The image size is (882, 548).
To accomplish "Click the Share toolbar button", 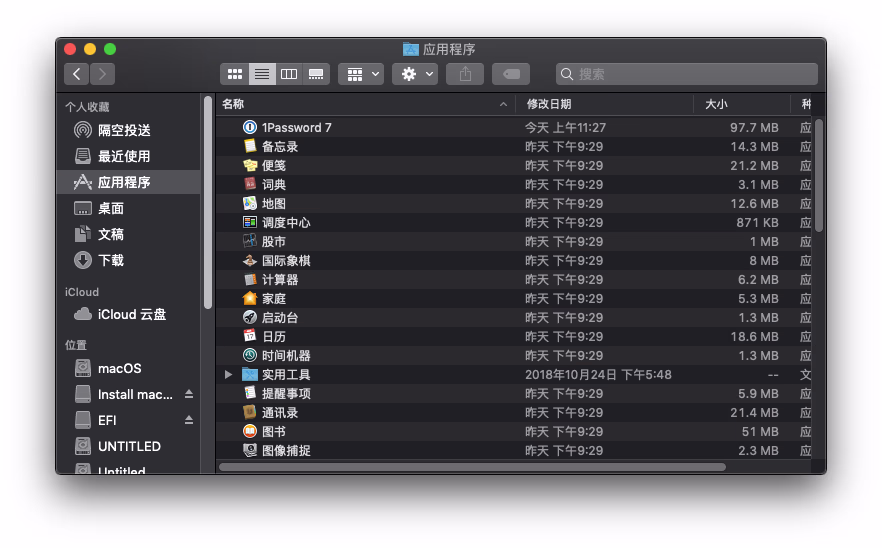I will [465, 74].
